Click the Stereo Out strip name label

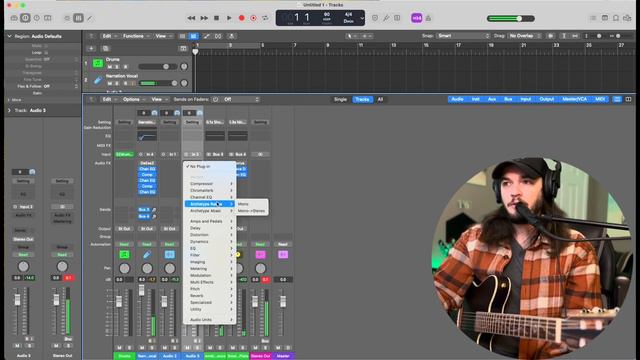click(x=260, y=356)
